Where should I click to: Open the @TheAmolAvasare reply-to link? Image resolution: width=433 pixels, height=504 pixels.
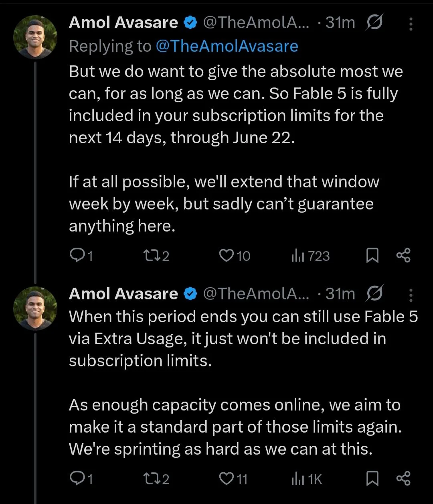[227, 46]
